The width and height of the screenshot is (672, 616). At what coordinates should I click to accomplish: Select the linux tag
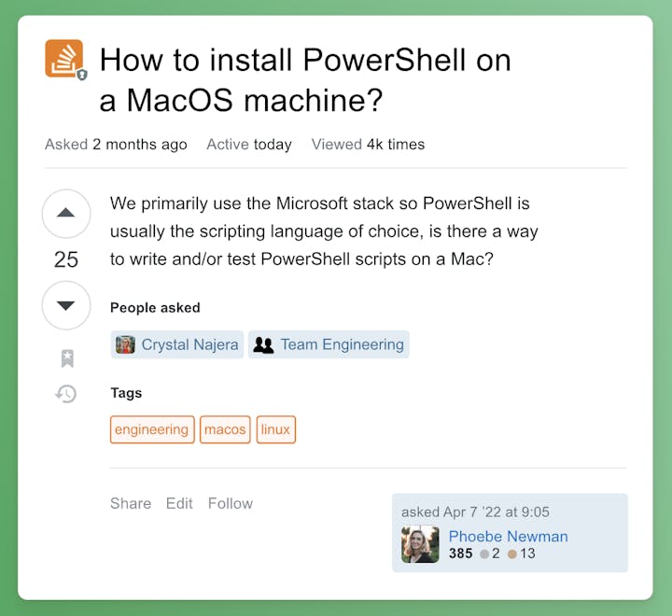276,429
